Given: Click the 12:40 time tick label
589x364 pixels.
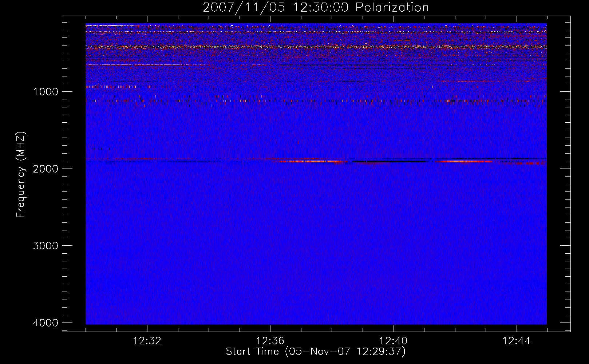Looking at the screenshot, I should 394,341.
